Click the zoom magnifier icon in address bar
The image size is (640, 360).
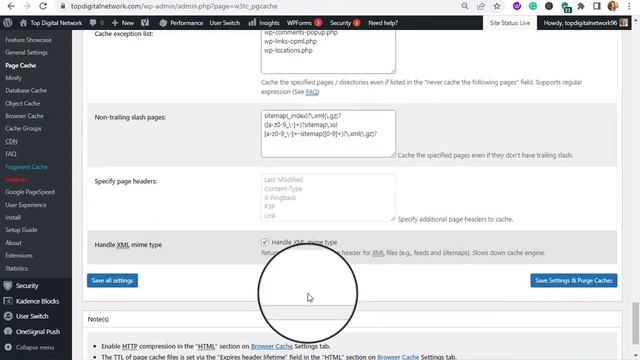(x=465, y=6)
